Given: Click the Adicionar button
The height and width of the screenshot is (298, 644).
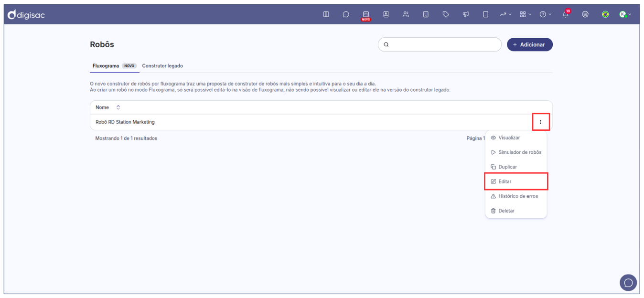Looking at the screenshot, I should (529, 44).
